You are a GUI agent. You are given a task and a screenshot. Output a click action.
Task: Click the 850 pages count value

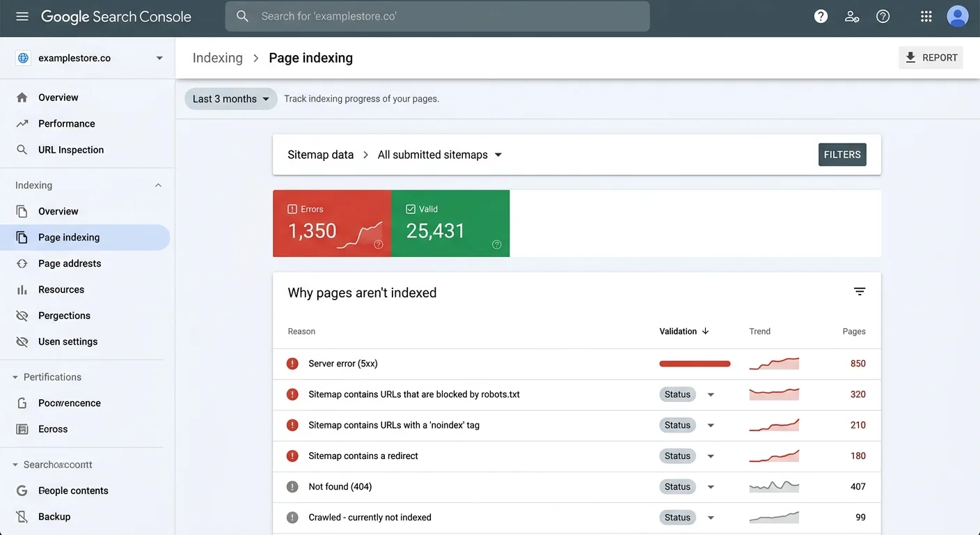(857, 364)
